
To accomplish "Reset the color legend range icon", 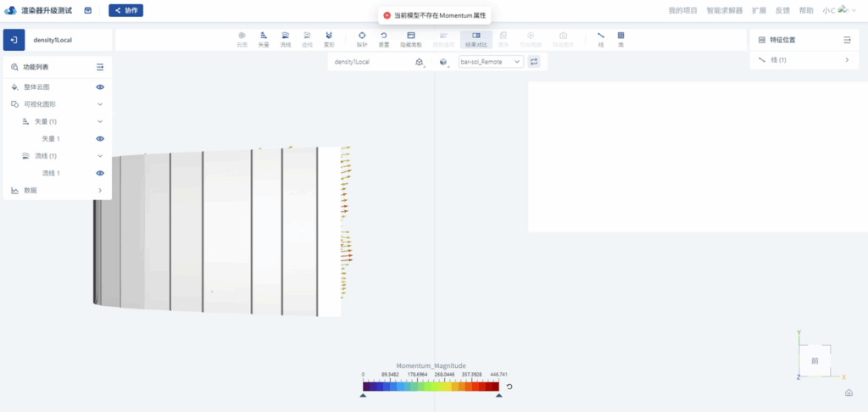I will point(509,387).
